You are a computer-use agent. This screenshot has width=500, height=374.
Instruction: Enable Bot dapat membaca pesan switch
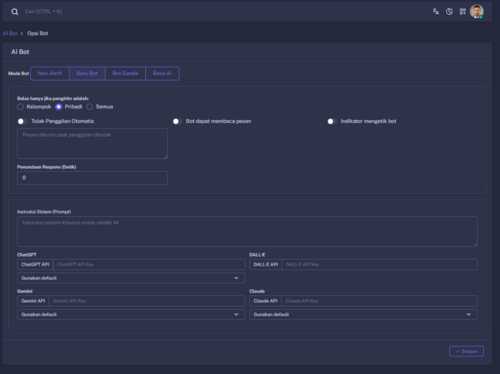[177, 121]
